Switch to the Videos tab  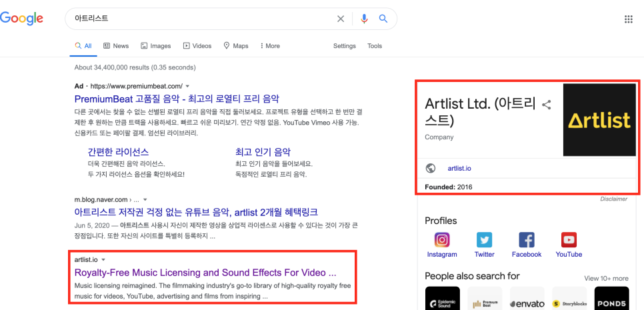197,46
